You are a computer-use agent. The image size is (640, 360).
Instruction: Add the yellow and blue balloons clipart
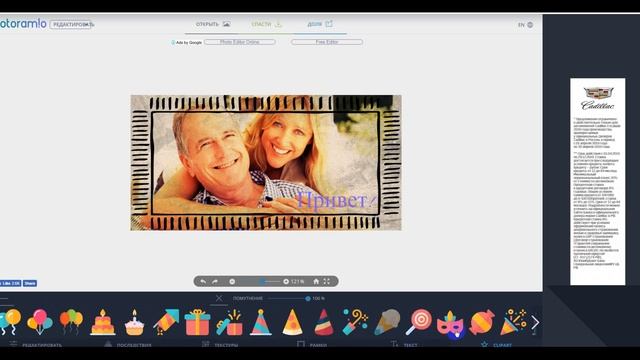pos(10,321)
